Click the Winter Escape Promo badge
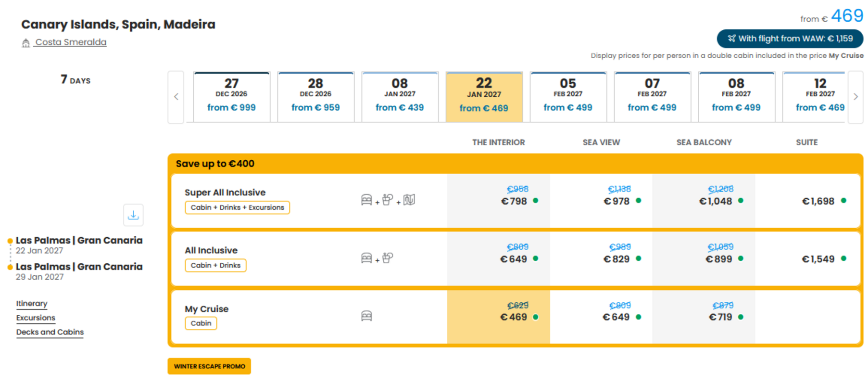The width and height of the screenshot is (868, 385). [x=209, y=366]
